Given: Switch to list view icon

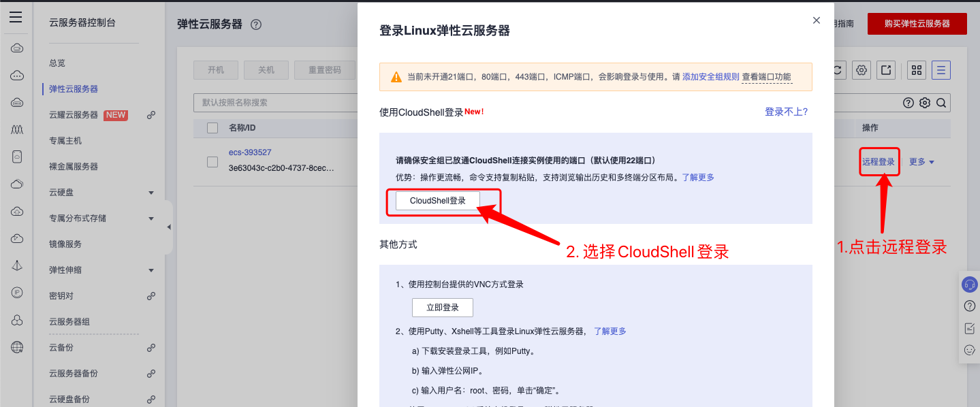Looking at the screenshot, I should tap(941, 69).
